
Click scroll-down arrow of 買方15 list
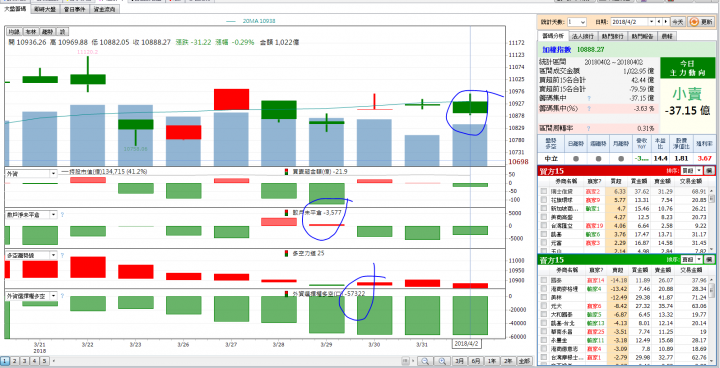[712, 249]
